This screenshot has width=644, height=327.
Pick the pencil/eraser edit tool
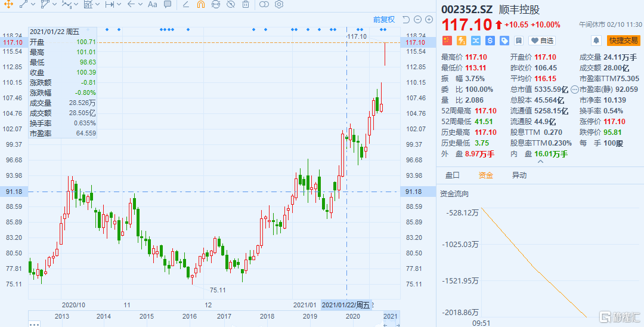point(185,5)
